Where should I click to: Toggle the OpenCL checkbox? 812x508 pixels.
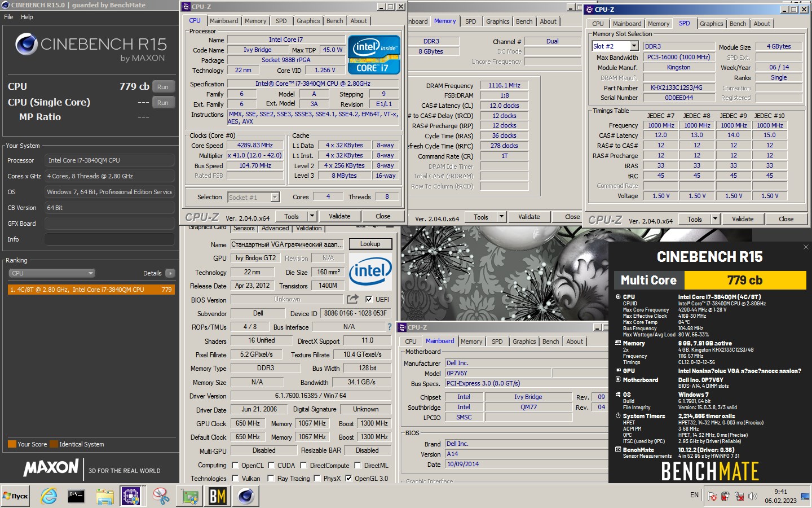pos(235,466)
